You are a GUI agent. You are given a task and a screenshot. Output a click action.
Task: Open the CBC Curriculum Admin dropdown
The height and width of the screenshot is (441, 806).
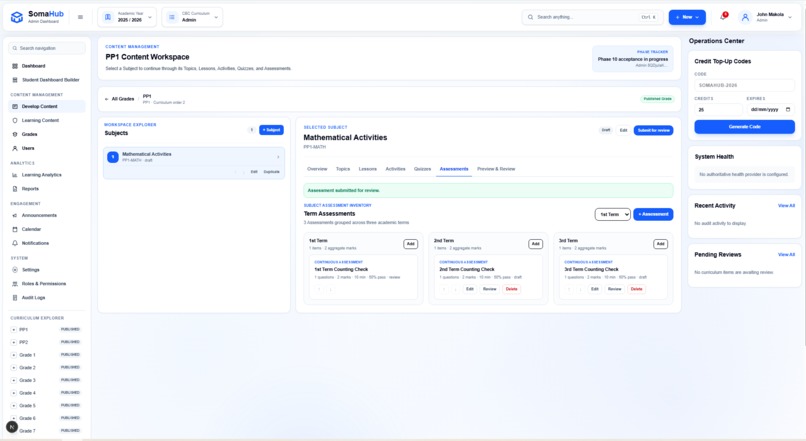(x=192, y=17)
